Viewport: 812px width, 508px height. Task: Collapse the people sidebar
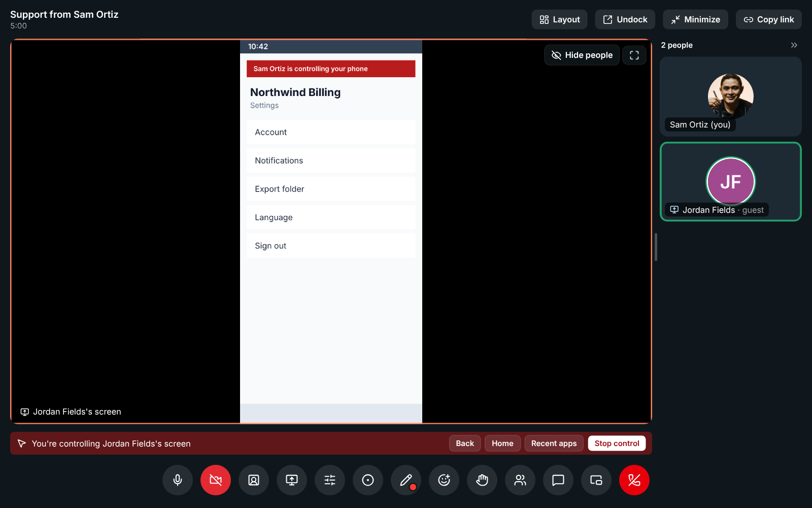coord(794,45)
